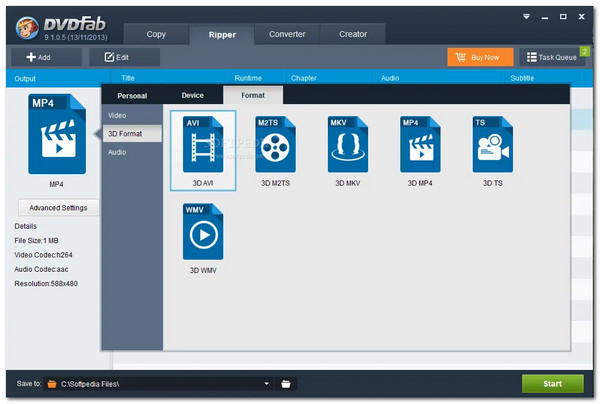
Task: Select the Format profile tab
Action: [x=253, y=95]
